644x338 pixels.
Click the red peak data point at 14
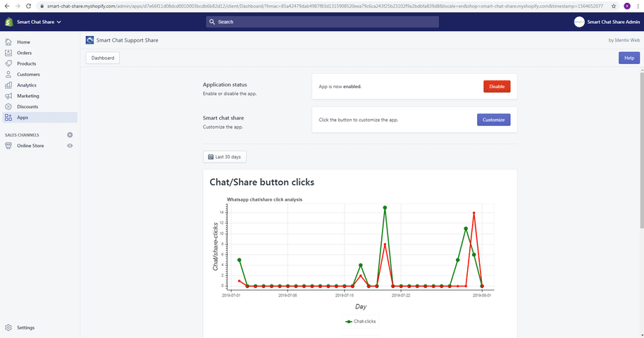[x=474, y=213]
